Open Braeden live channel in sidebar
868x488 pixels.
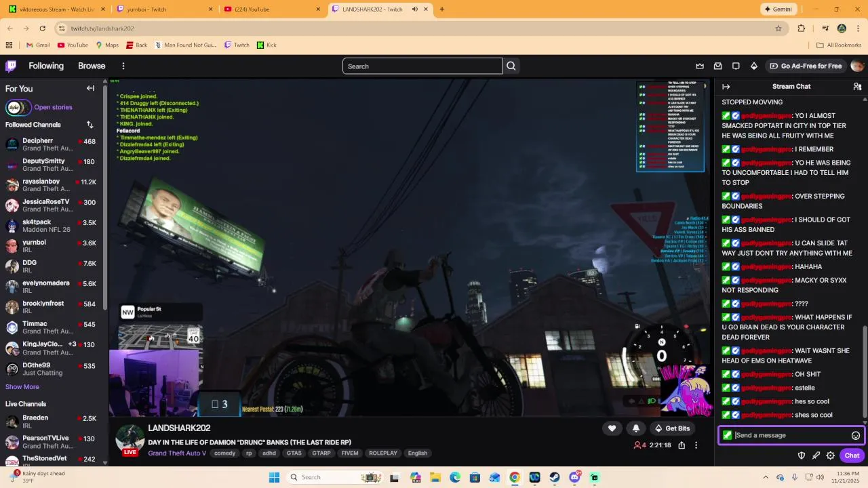pos(53,422)
